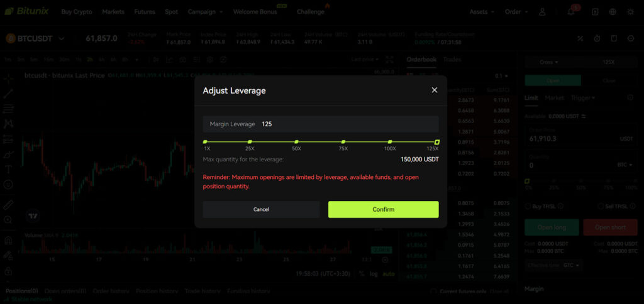
Task: Select the Limit order type
Action: [x=531, y=98]
